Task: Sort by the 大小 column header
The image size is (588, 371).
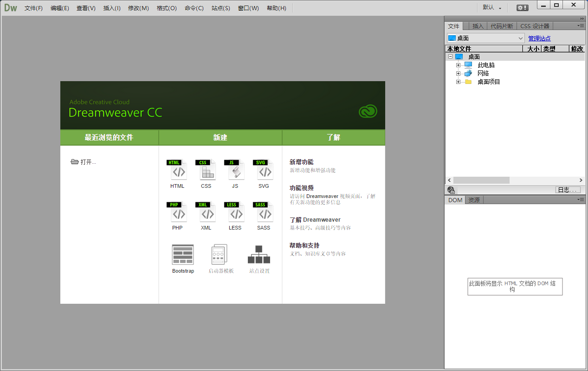Action: tap(533, 49)
